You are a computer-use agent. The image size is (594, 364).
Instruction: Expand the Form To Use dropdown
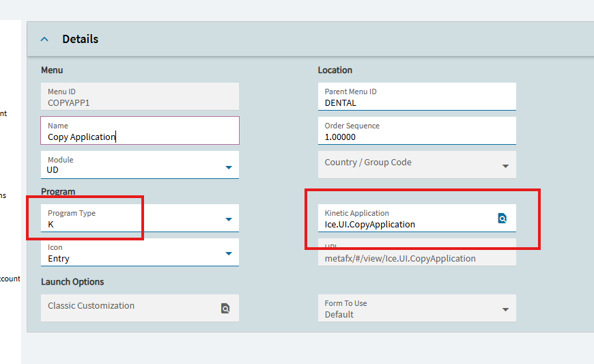[505, 309]
